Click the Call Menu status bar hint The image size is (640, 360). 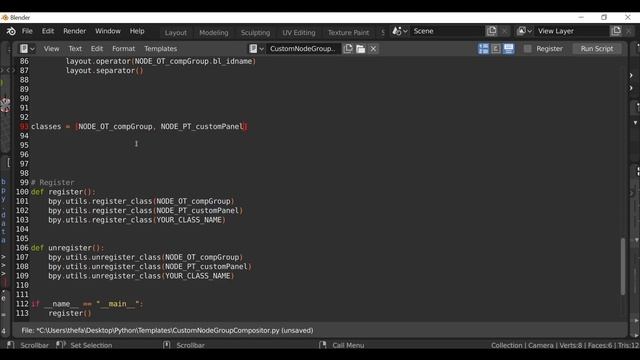[x=348, y=345]
